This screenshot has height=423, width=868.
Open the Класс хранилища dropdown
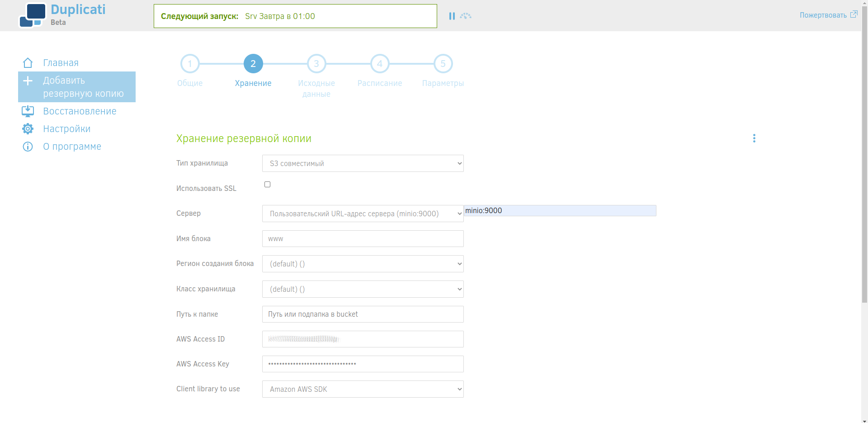[363, 289]
